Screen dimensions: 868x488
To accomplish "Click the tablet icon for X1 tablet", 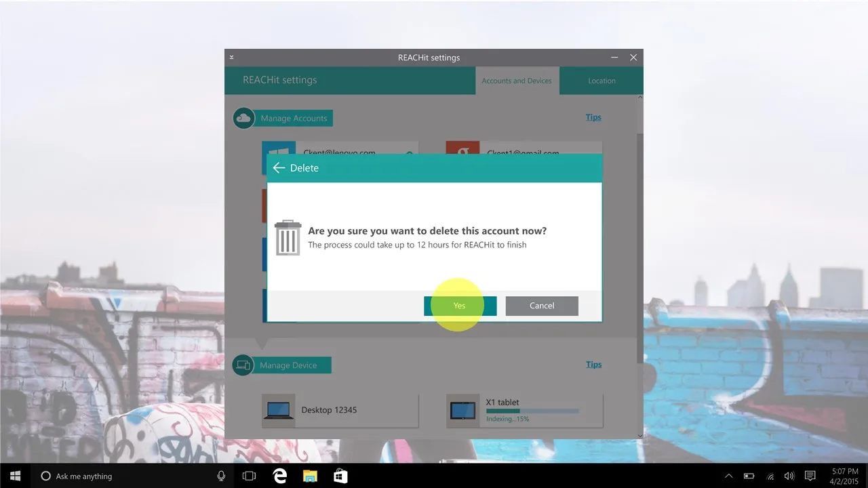I will tap(463, 411).
